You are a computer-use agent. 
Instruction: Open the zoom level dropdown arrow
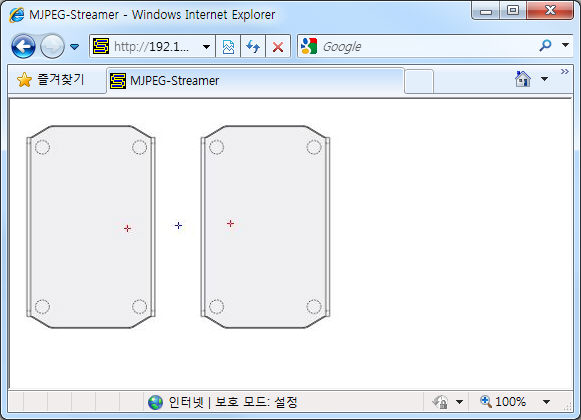tap(546, 402)
